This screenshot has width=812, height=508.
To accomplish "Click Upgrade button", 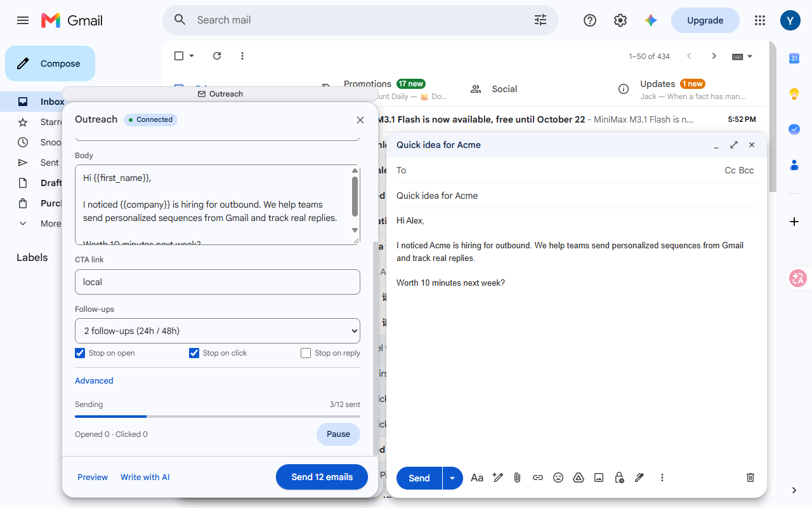I will pyautogui.click(x=705, y=20).
